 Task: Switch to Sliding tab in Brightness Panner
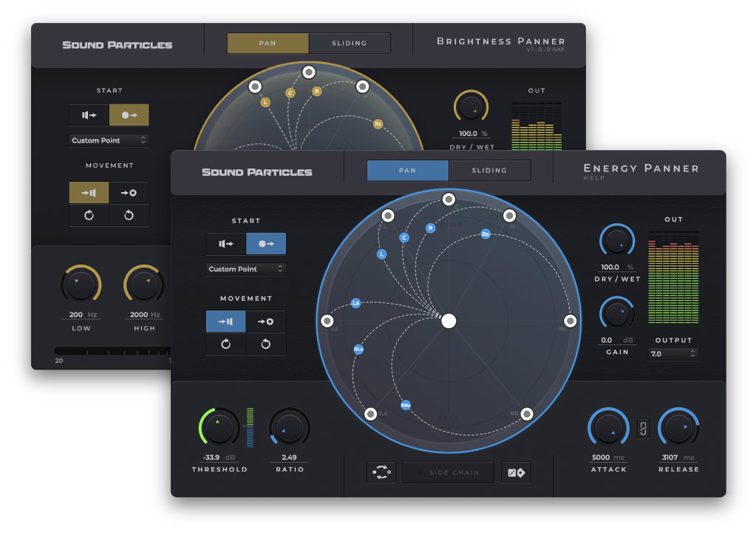(x=350, y=44)
